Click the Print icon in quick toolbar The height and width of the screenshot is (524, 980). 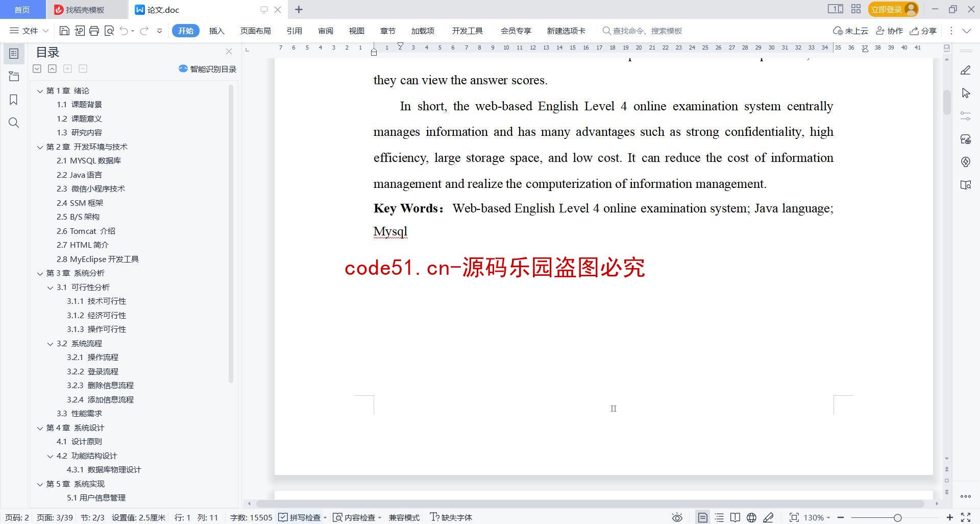[x=94, y=31]
